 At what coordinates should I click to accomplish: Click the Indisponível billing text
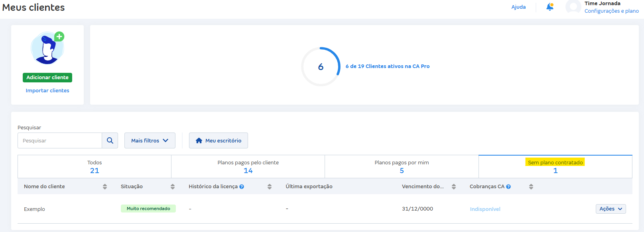pos(485,209)
